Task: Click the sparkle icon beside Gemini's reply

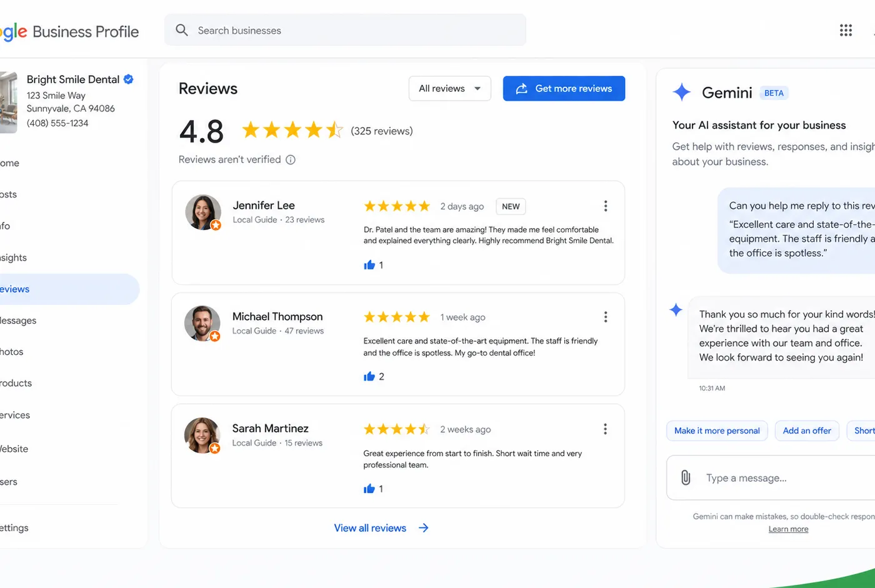Action: pyautogui.click(x=676, y=310)
